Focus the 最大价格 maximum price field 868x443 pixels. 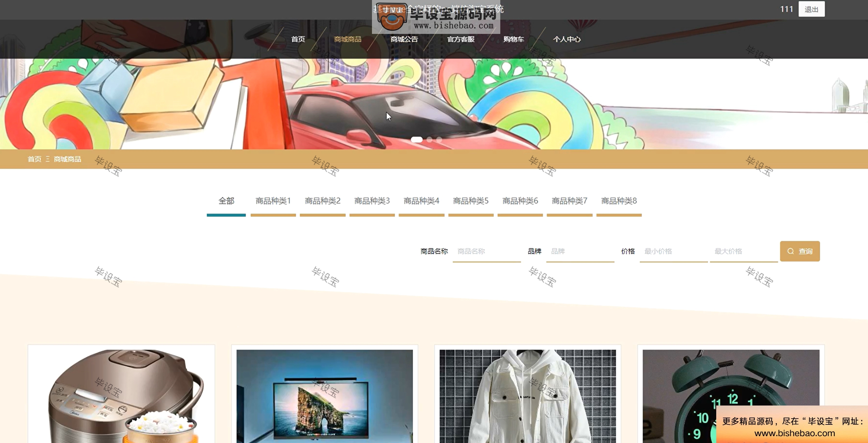[744, 252]
